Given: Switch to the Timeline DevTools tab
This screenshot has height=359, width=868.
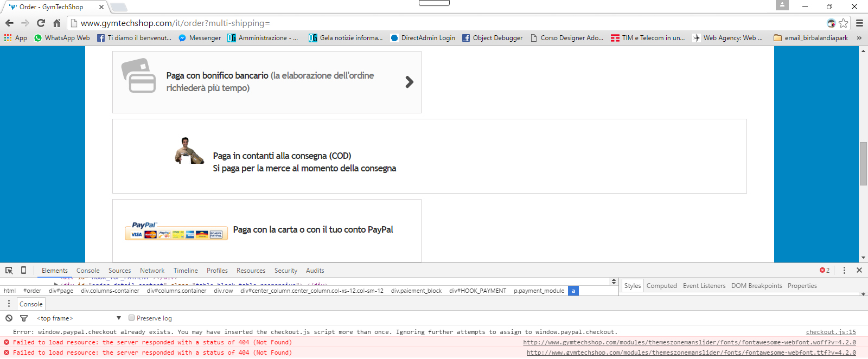Looking at the screenshot, I should 186,271.
